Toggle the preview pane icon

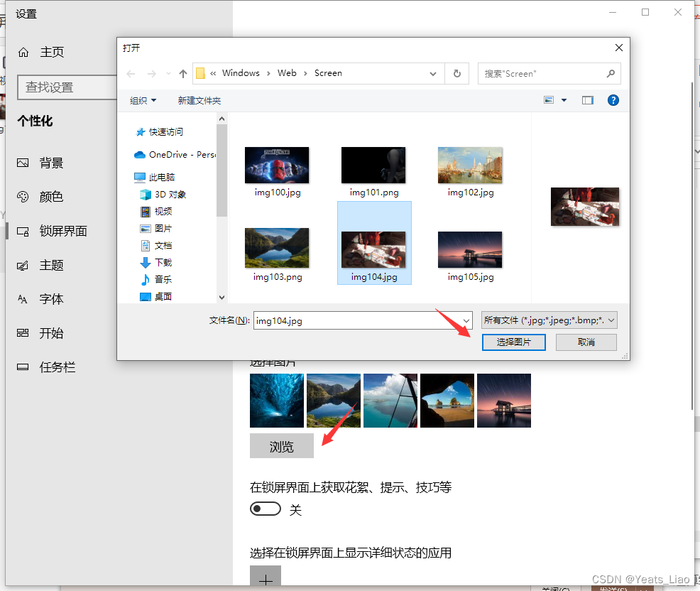588,100
